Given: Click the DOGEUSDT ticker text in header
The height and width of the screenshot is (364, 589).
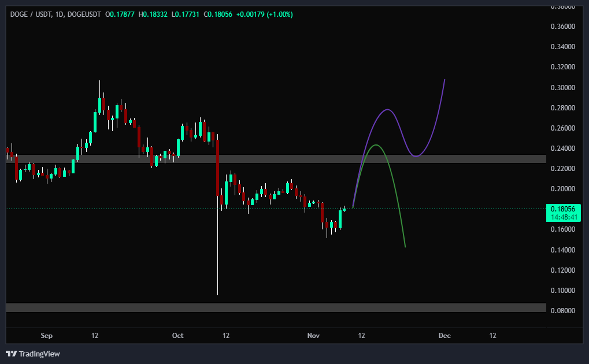Looking at the screenshot, I should pos(84,14).
